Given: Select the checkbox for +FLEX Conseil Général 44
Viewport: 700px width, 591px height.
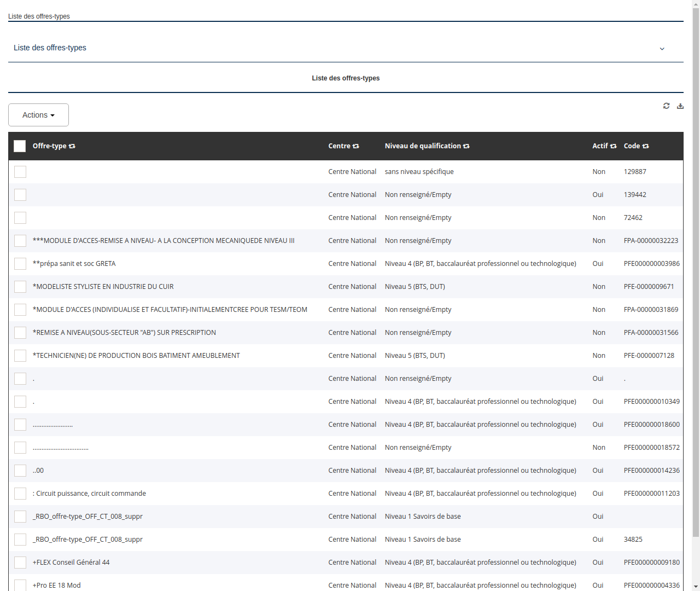Looking at the screenshot, I should coord(20,562).
